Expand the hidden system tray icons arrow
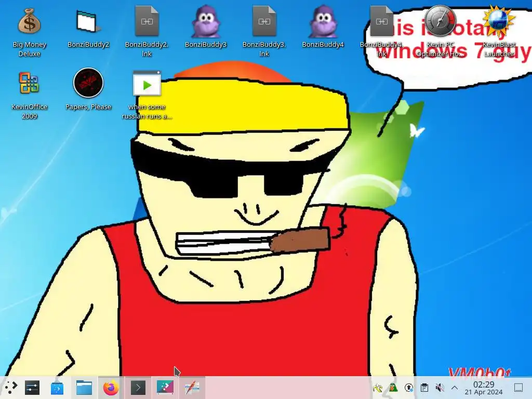The image size is (532, 399). coord(455,388)
